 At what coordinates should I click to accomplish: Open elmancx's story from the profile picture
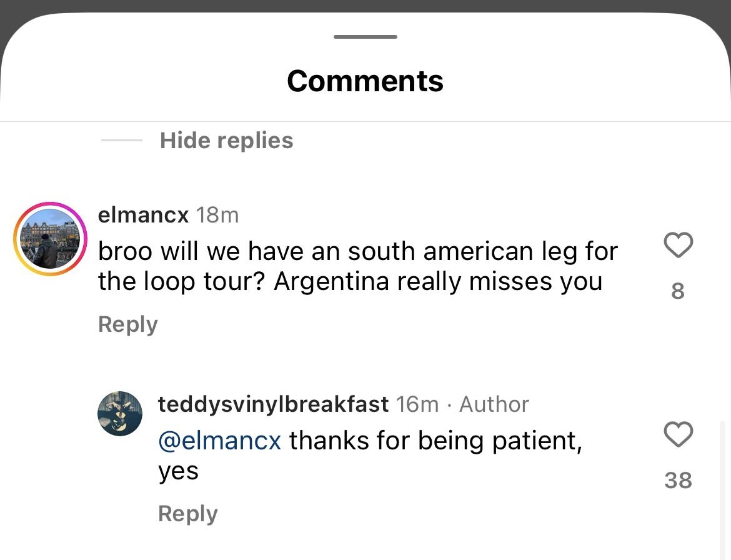[x=50, y=239]
